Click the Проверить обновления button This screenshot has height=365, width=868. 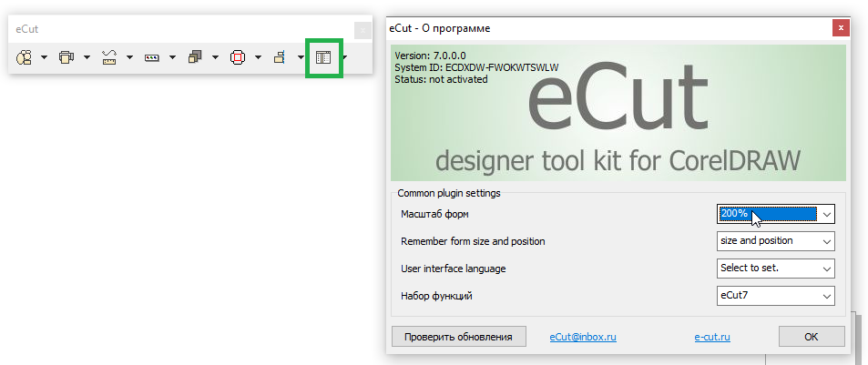point(458,337)
